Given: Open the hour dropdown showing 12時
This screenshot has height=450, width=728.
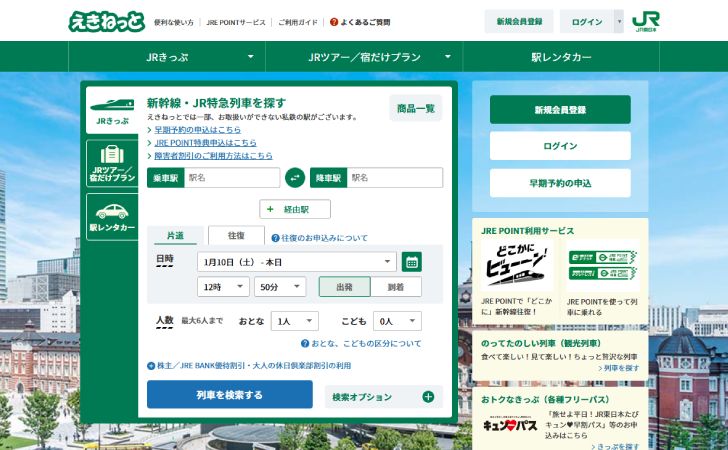Looking at the screenshot, I should click(x=223, y=287).
